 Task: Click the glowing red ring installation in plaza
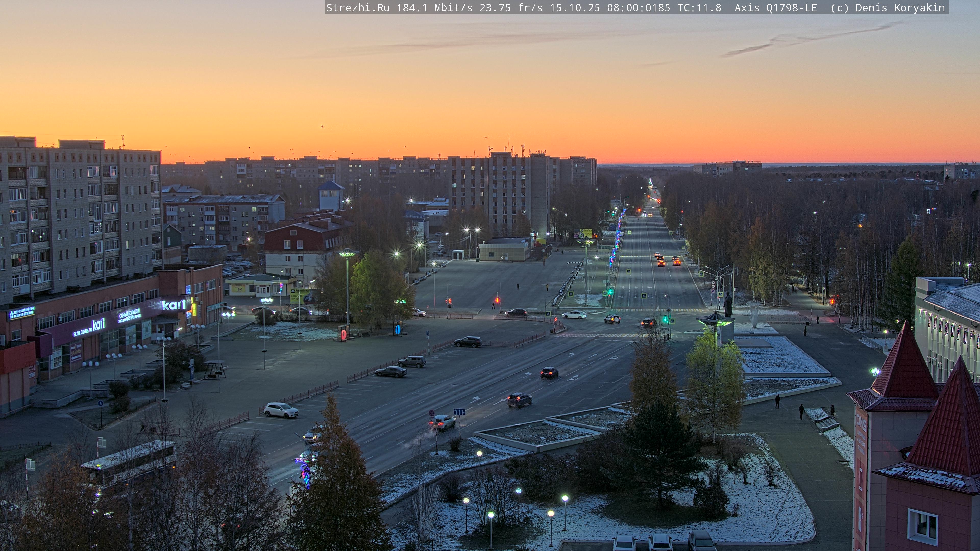[x=344, y=334]
